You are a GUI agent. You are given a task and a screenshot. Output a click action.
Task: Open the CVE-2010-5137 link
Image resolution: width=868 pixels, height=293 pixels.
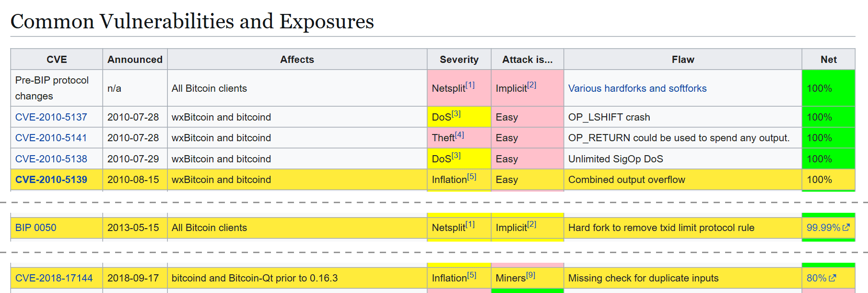51,117
